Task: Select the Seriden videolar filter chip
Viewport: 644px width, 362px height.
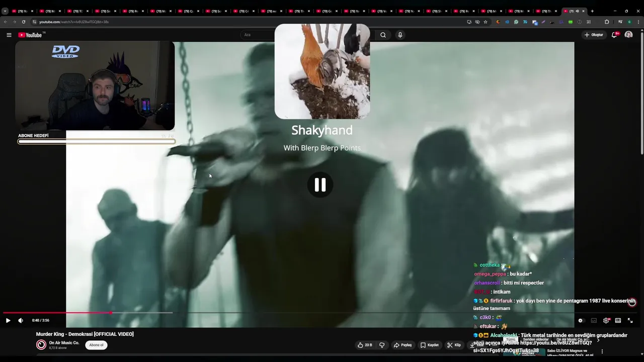Action: 536,340
